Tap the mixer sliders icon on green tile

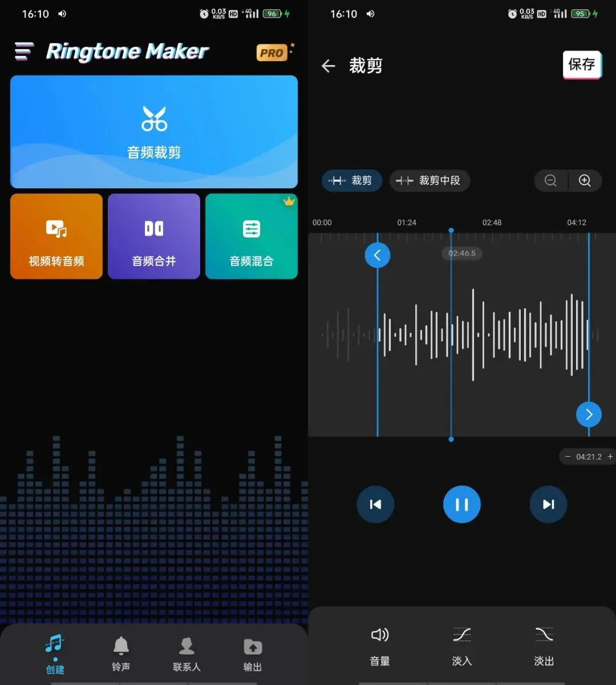point(252,229)
